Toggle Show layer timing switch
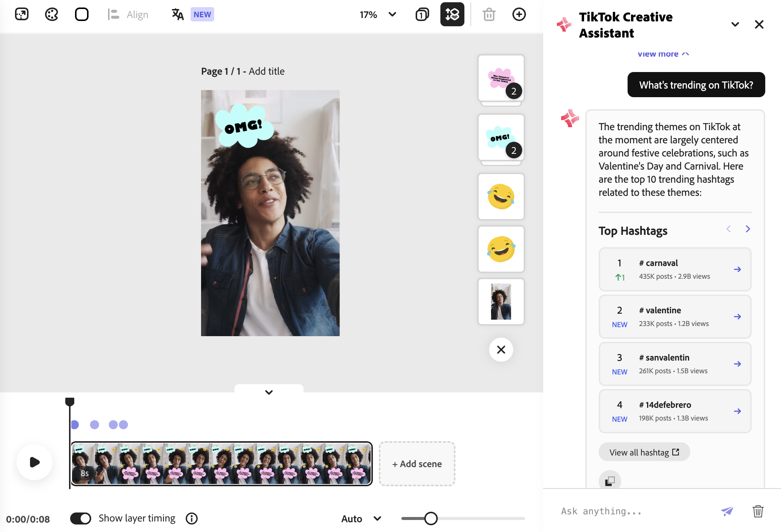 [x=81, y=518]
